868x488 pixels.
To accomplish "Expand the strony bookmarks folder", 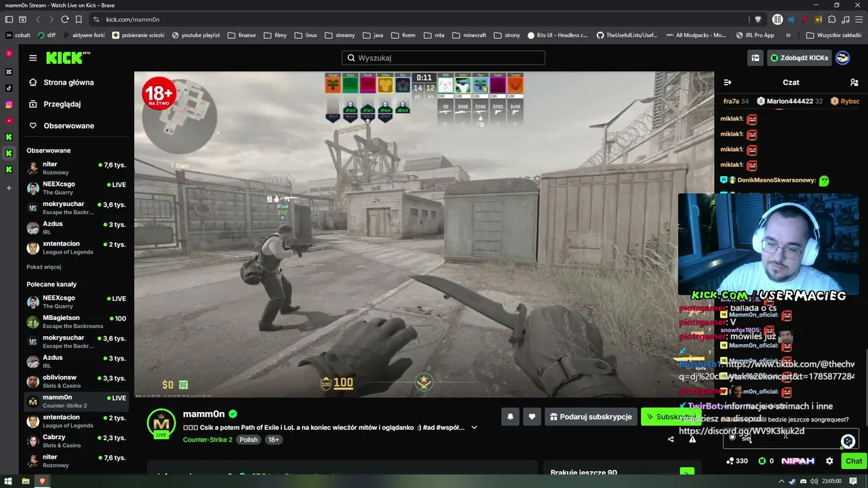I will (507, 35).
